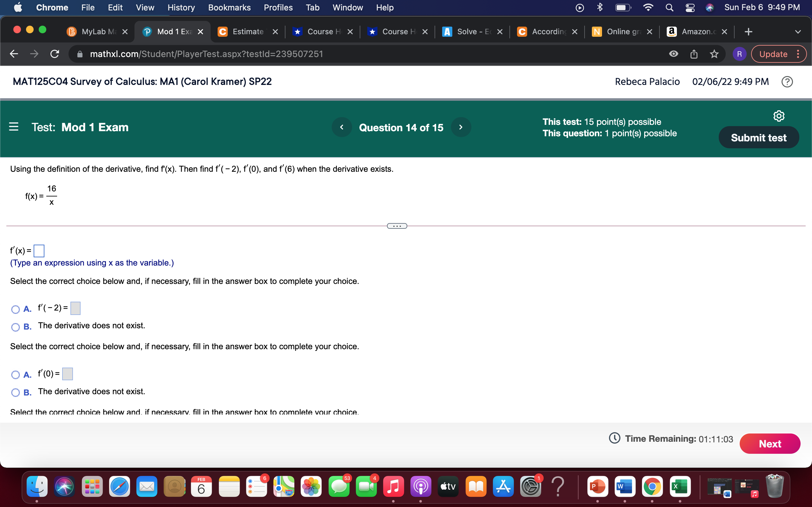The width and height of the screenshot is (812, 507).
Task: Click the share icon in the address bar
Action: (x=694, y=54)
